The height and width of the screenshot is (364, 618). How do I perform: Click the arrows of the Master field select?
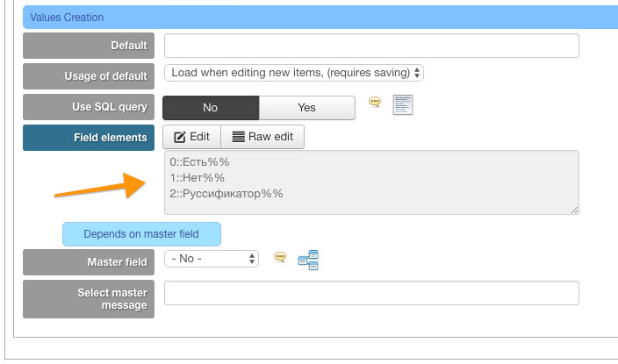[x=252, y=259]
